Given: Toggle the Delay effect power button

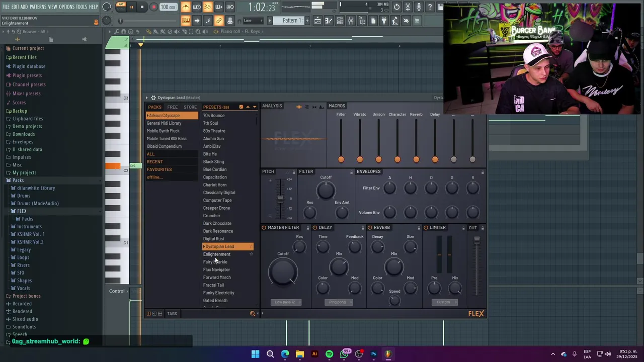Looking at the screenshot, I should point(315,228).
